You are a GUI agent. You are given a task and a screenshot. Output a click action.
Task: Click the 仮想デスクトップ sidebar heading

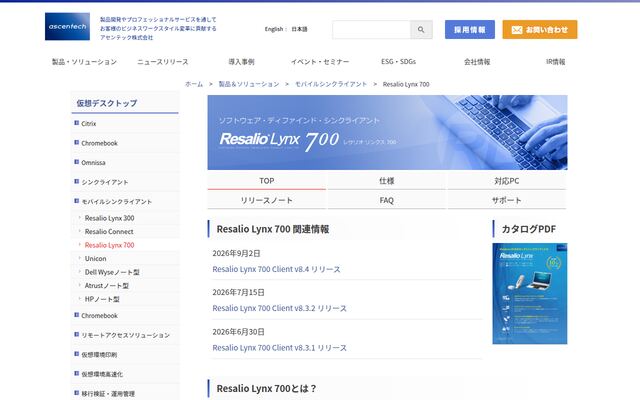(107, 103)
